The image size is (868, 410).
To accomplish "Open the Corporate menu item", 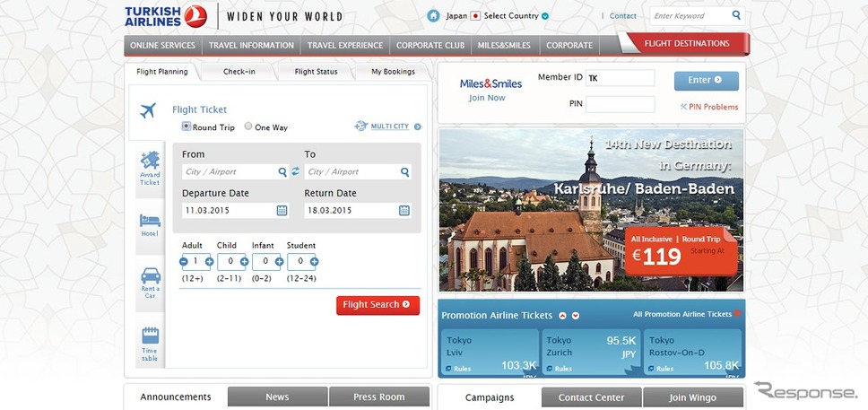I will click(569, 46).
